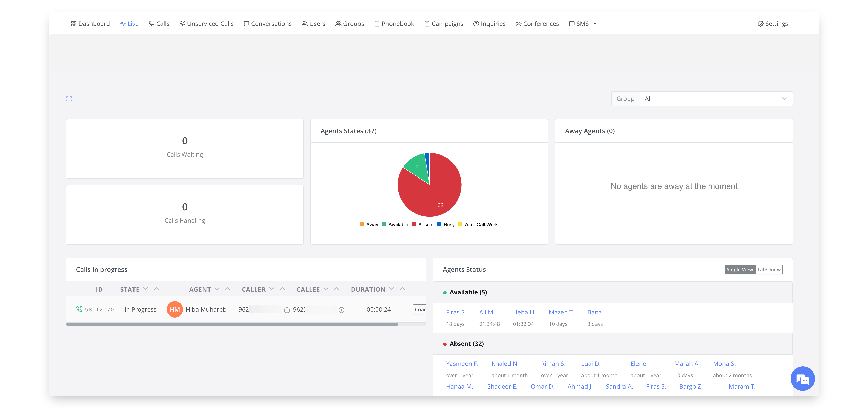Click the plus icon next to the callee number
This screenshot has width=868, height=408.
(341, 310)
